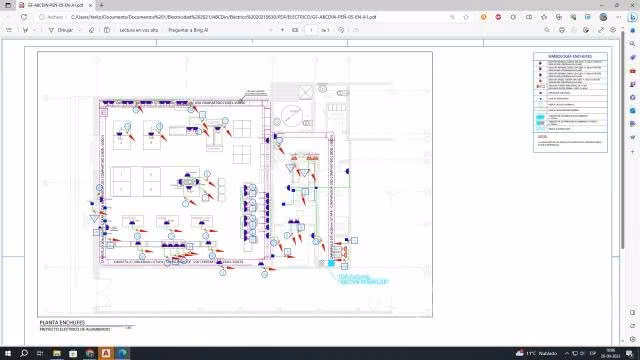The height and width of the screenshot is (360, 640).
Task: Open Collections panel
Action: tap(559, 17)
